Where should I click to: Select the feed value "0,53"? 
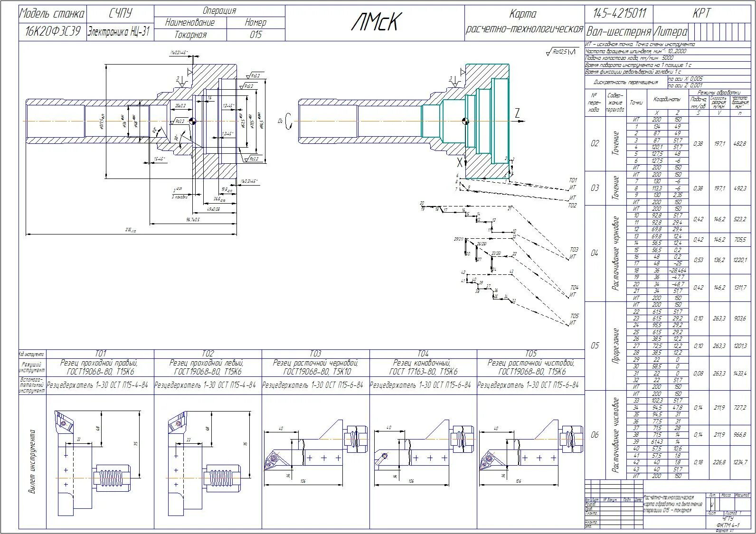[x=698, y=260]
